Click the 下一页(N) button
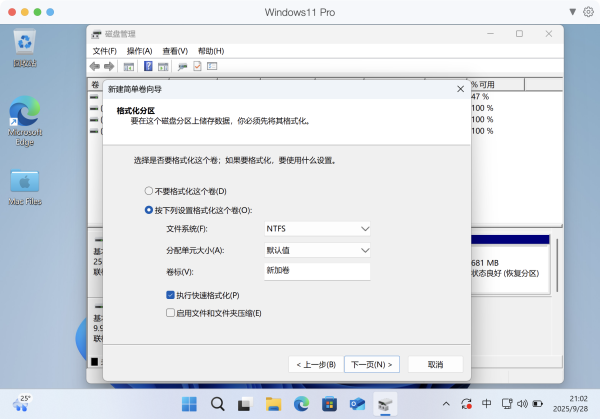This screenshot has width=600, height=419. pos(372,364)
